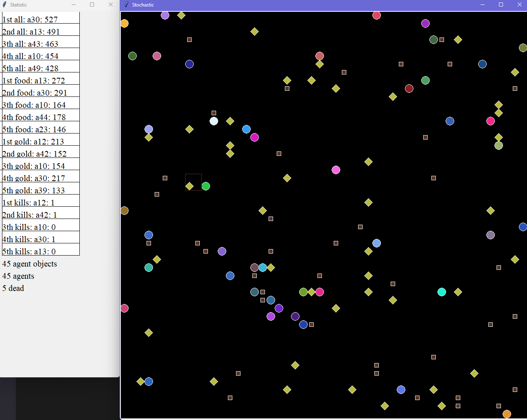Click the sky-blue agent next to the magenta one

(x=246, y=129)
